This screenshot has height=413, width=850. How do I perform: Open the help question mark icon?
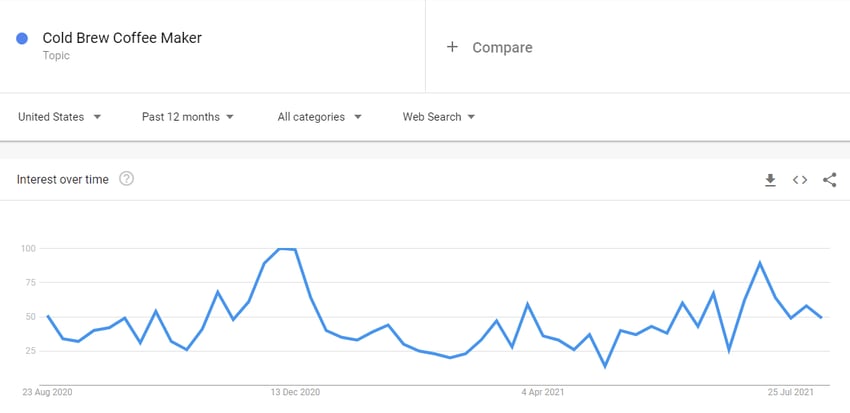(126, 179)
